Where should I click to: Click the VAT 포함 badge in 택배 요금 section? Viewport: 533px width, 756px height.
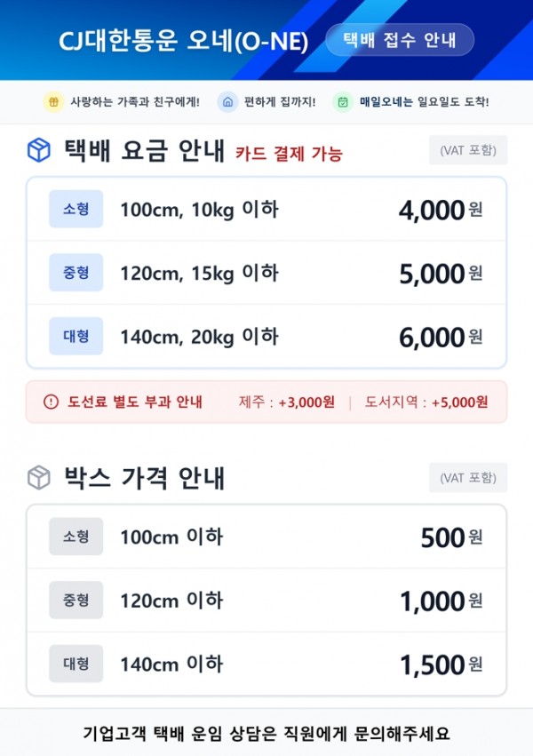[468, 150]
